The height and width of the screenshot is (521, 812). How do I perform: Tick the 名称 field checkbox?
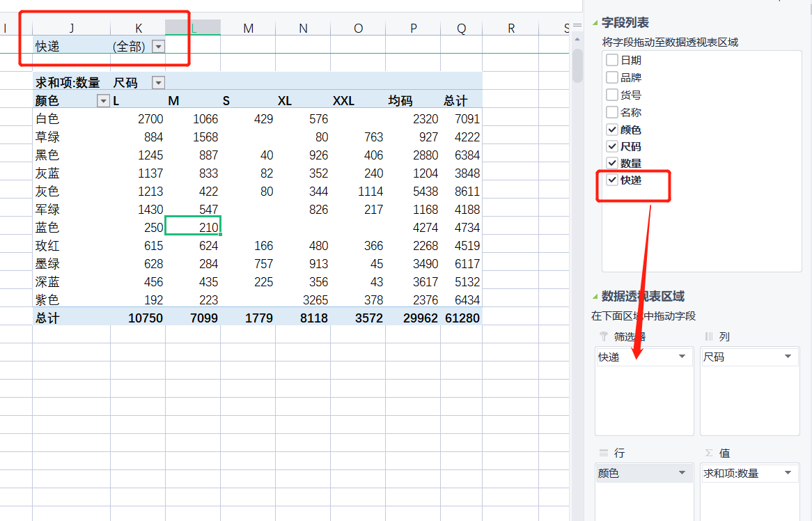point(612,112)
